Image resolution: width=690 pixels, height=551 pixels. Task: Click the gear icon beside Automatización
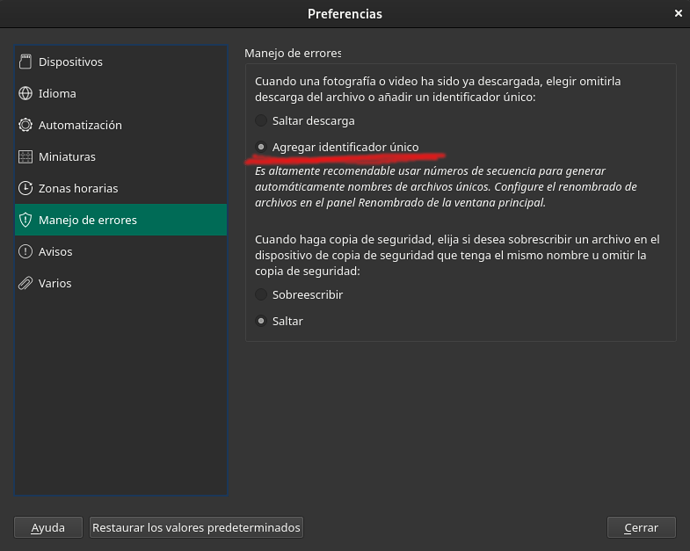click(26, 125)
